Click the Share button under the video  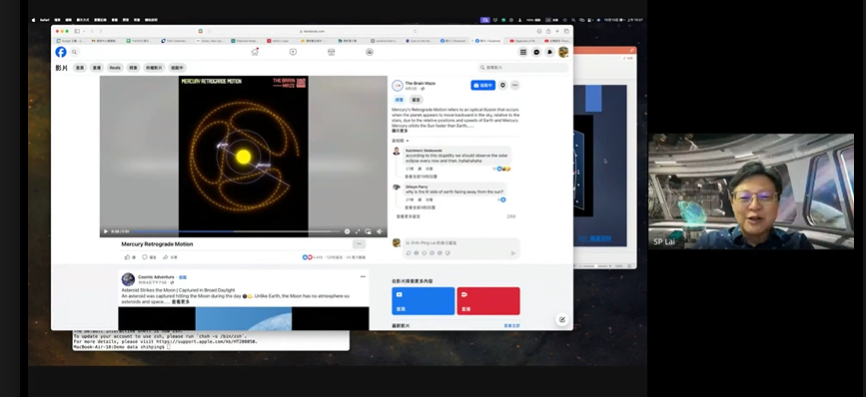pos(170,257)
